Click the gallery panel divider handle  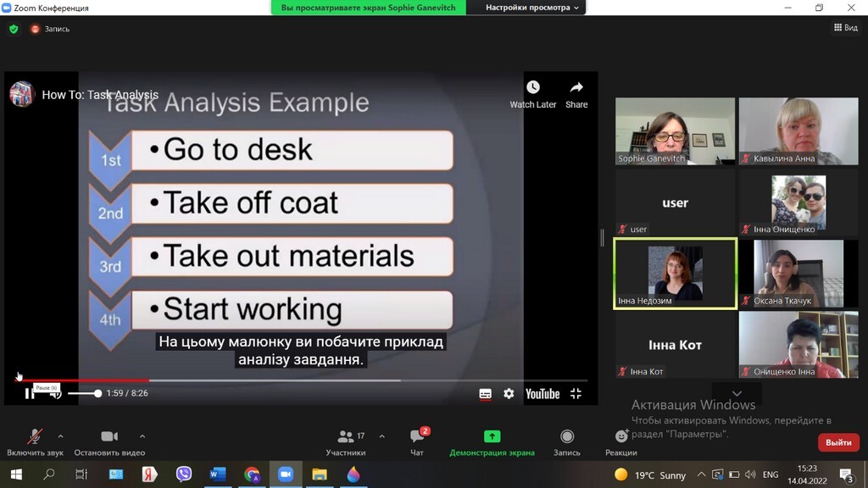point(603,238)
